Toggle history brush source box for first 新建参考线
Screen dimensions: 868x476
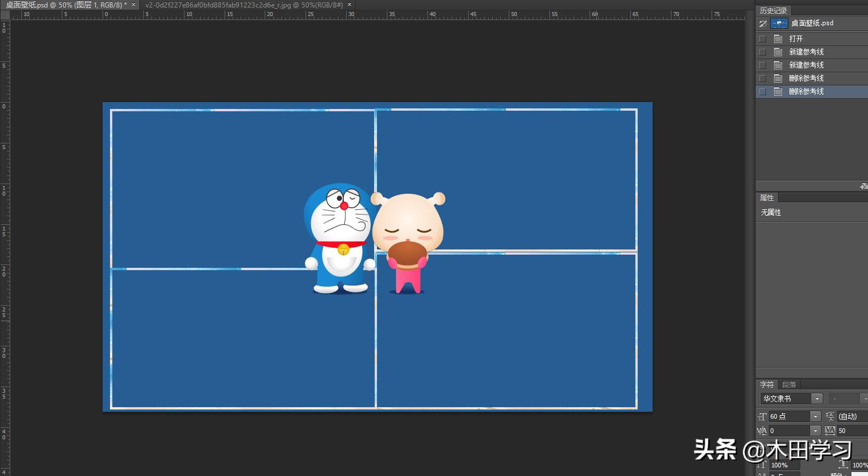(763, 52)
